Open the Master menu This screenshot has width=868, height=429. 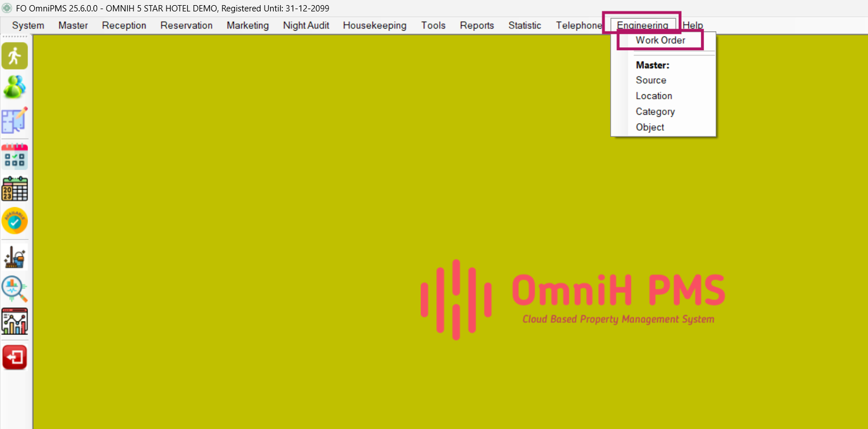click(x=73, y=26)
